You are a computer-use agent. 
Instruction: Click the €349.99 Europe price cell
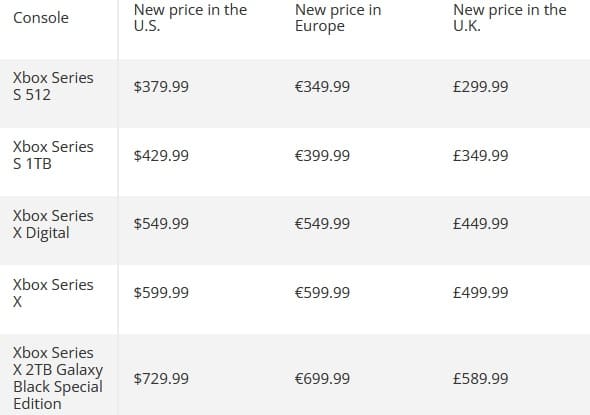coord(322,87)
